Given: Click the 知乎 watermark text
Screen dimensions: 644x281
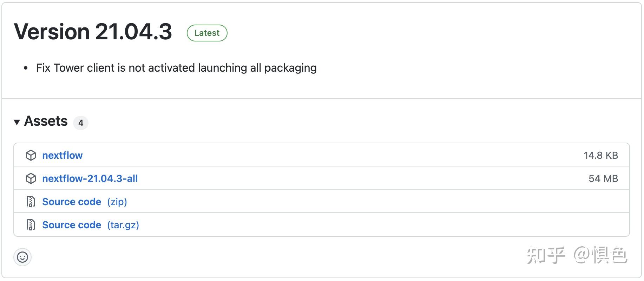Looking at the screenshot, I should (545, 255).
